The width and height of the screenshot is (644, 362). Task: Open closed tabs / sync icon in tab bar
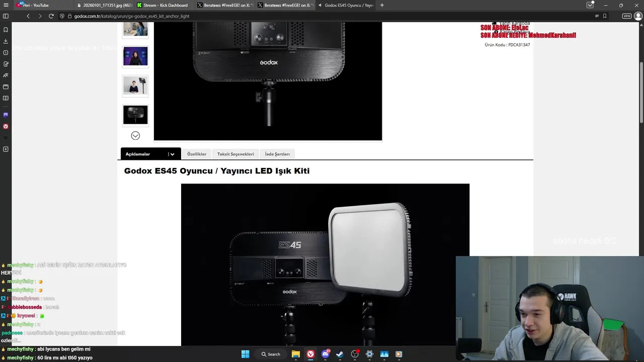(x=590, y=5)
